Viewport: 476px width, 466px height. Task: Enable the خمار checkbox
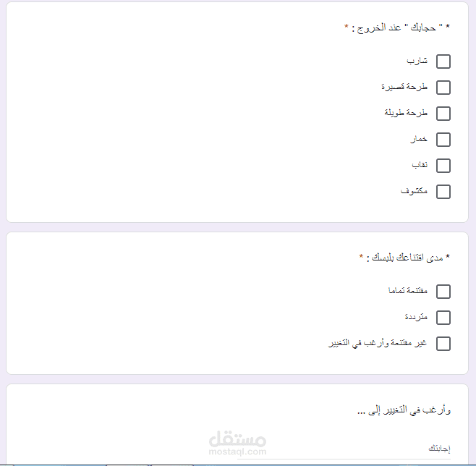[x=443, y=140]
